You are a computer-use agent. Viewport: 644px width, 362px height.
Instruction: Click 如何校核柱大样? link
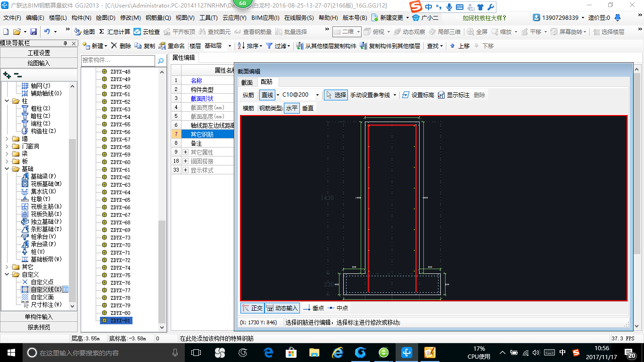[484, 18]
